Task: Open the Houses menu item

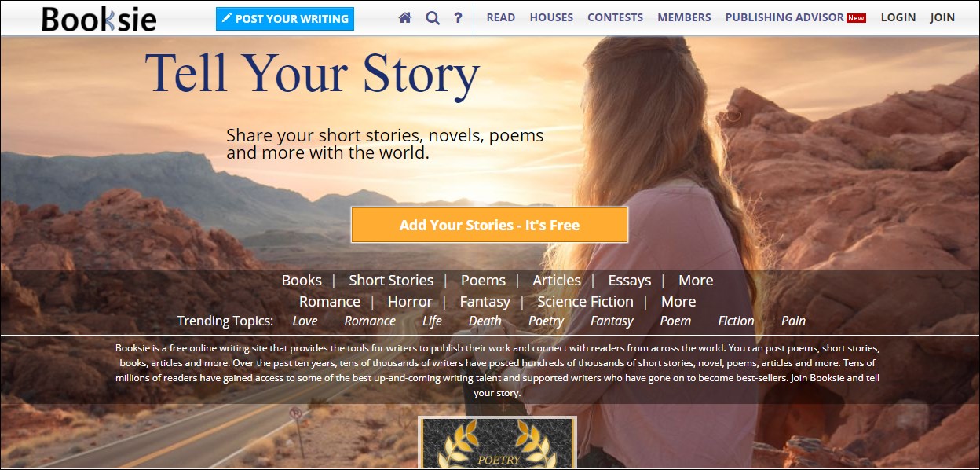Action: (x=551, y=17)
